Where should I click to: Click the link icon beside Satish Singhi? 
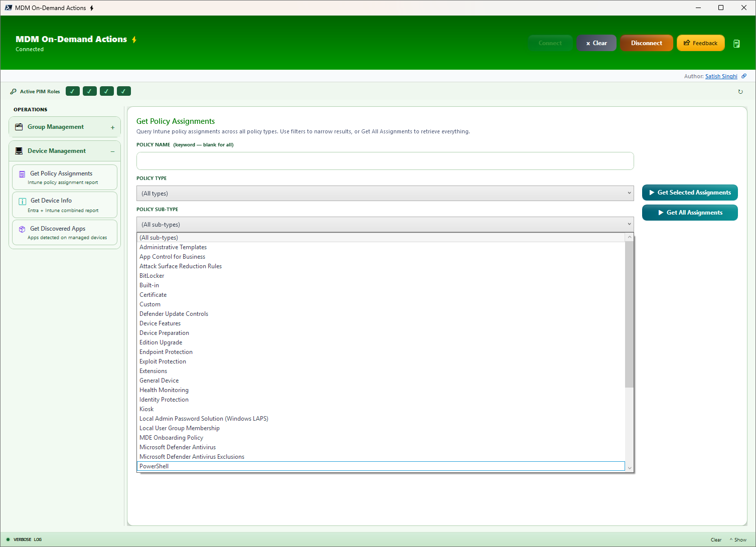[743, 76]
